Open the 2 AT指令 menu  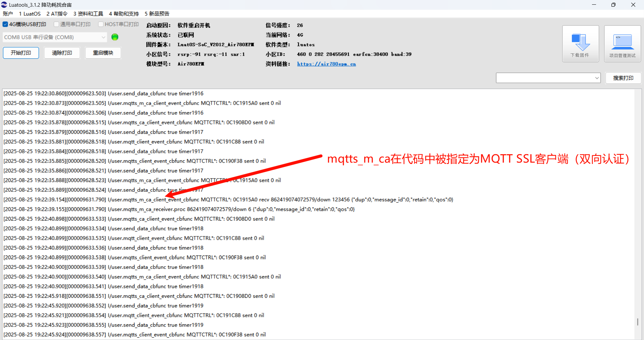pos(57,14)
